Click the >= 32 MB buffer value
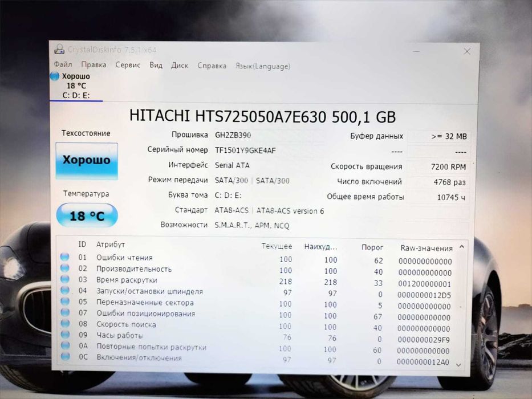532x399 pixels. coord(449,136)
